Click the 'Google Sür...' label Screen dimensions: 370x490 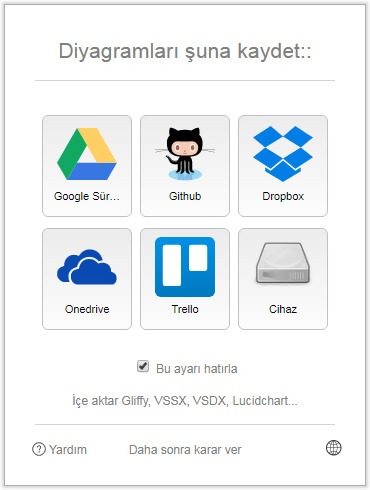click(x=87, y=196)
